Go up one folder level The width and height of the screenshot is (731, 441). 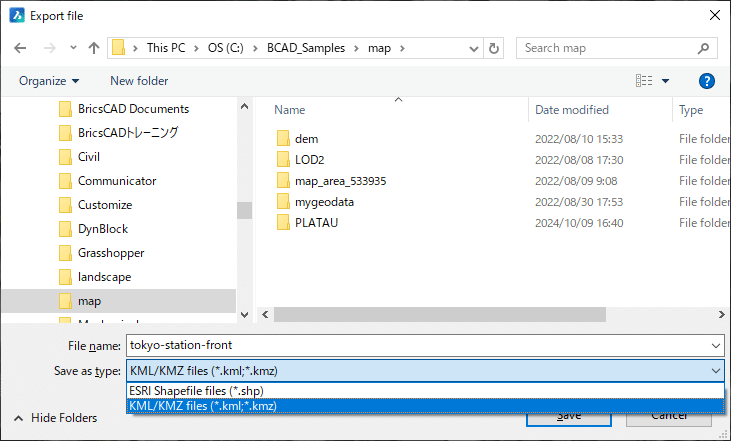(94, 48)
